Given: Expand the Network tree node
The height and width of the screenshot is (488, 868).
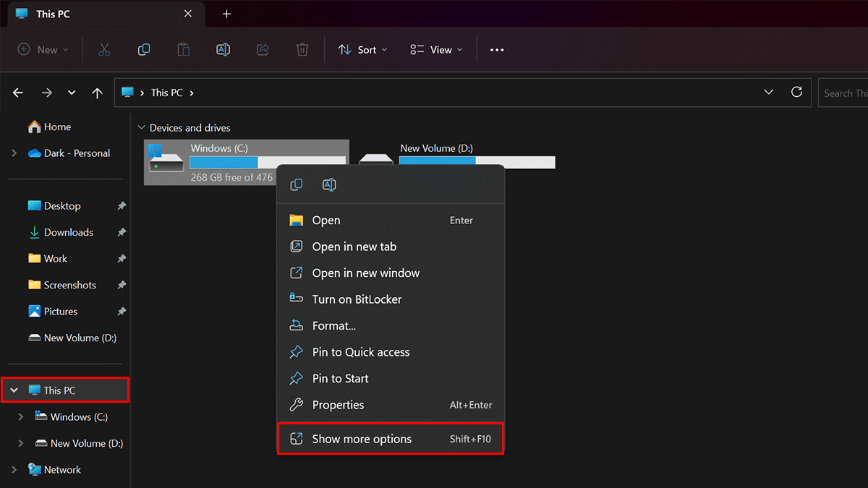Looking at the screenshot, I should point(14,470).
